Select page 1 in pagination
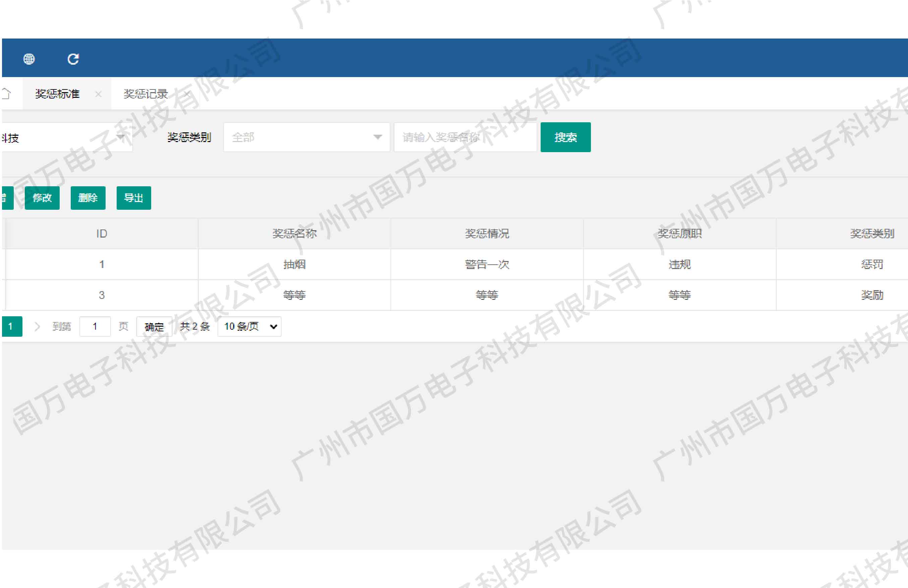This screenshot has width=908, height=588. click(x=11, y=326)
